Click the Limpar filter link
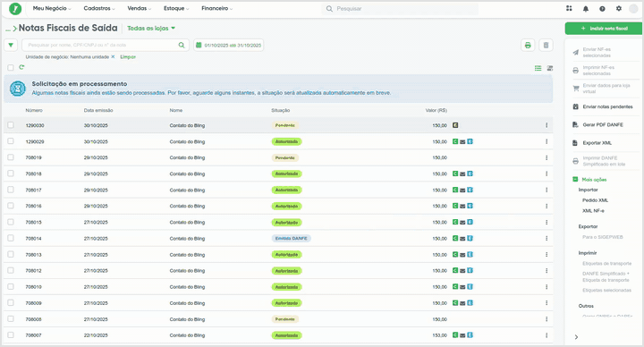This screenshot has width=644, height=347. (128, 57)
